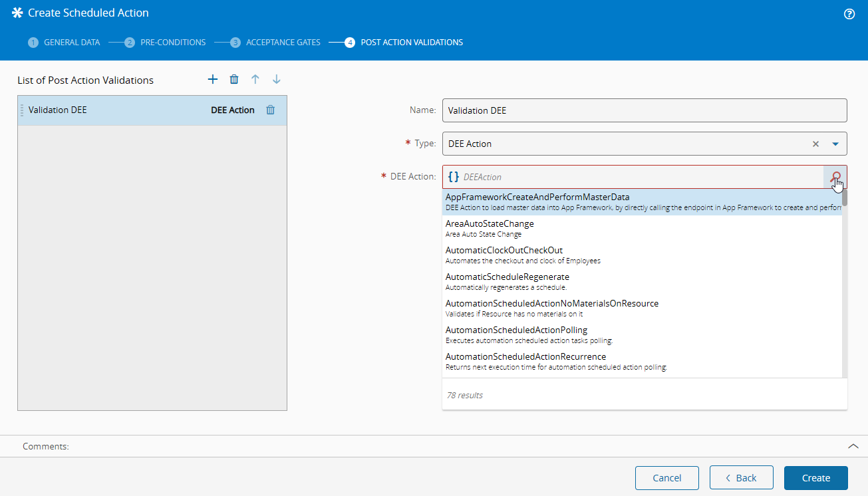Click the plus icon to add validation
The height and width of the screenshot is (496, 868).
coord(213,80)
